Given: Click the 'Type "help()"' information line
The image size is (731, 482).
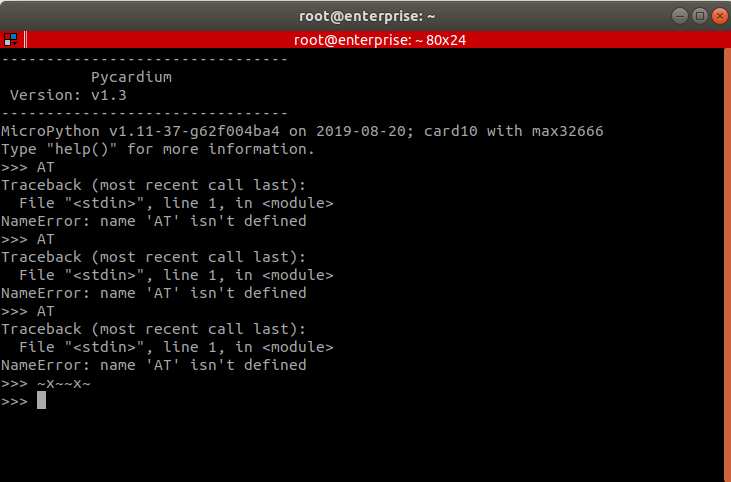Looking at the screenshot, I should tap(158, 149).
